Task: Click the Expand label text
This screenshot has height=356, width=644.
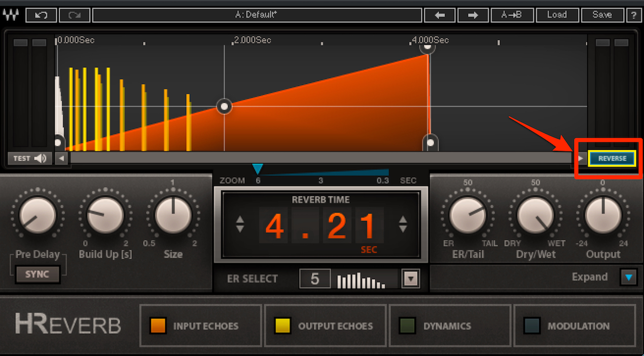Action: tap(590, 277)
